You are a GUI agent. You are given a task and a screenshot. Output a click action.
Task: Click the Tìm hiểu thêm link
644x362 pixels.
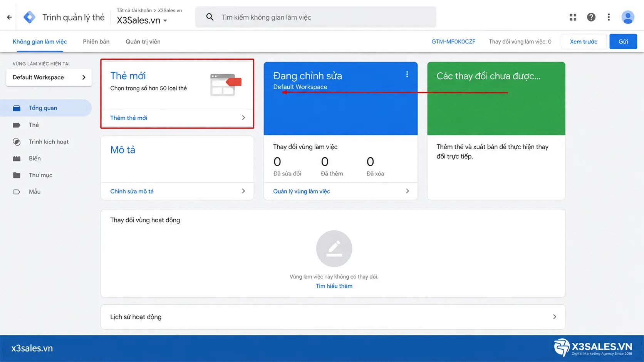tap(334, 286)
